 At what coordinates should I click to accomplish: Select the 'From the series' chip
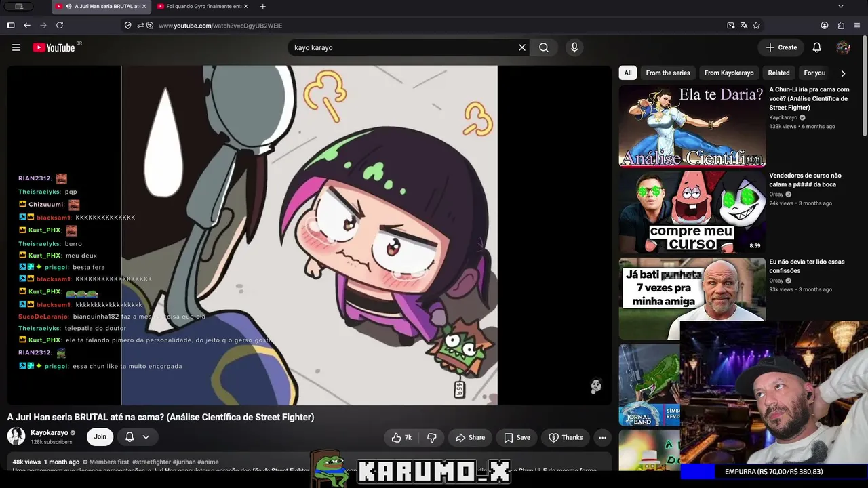[x=668, y=73]
